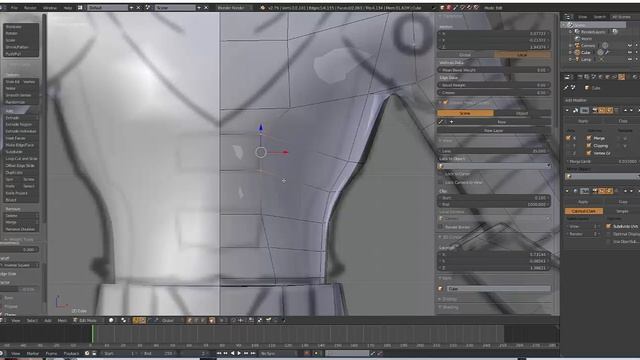The width and height of the screenshot is (640, 360).
Task: Enable Lock Camera to View checkbox
Action: (x=440, y=182)
